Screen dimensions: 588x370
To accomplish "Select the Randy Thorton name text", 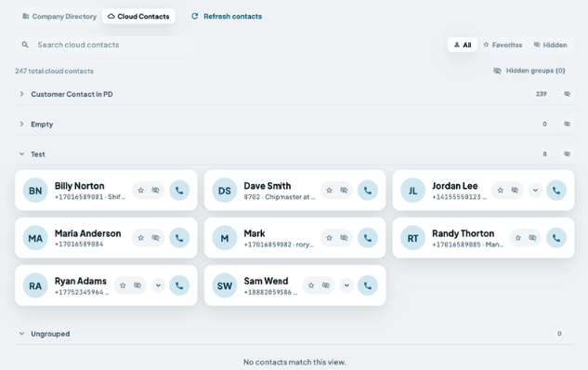I will 464,233.
